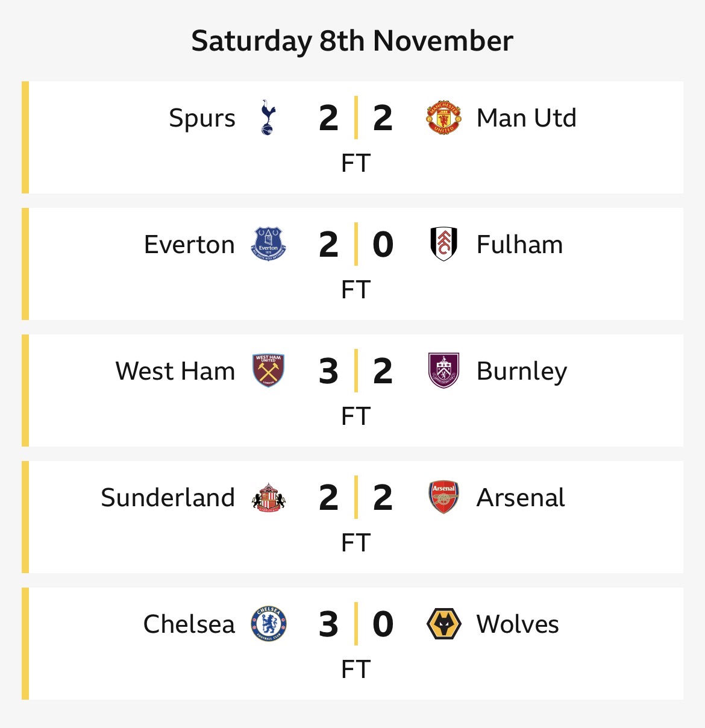Screen dimensions: 705x728
Task: Click the Burnley club badge
Action: point(443,371)
